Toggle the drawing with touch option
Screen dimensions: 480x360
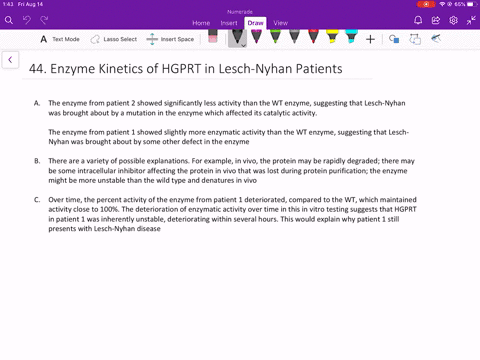[x=436, y=39]
